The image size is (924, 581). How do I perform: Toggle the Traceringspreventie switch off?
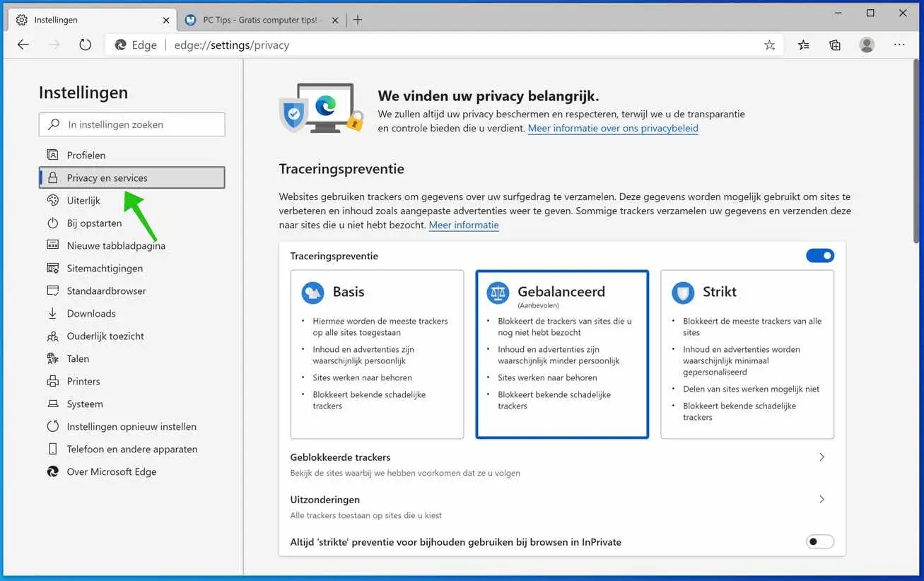[x=820, y=256]
